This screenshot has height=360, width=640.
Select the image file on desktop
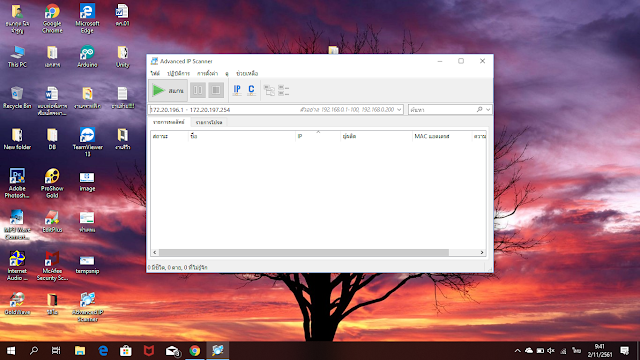(x=87, y=181)
